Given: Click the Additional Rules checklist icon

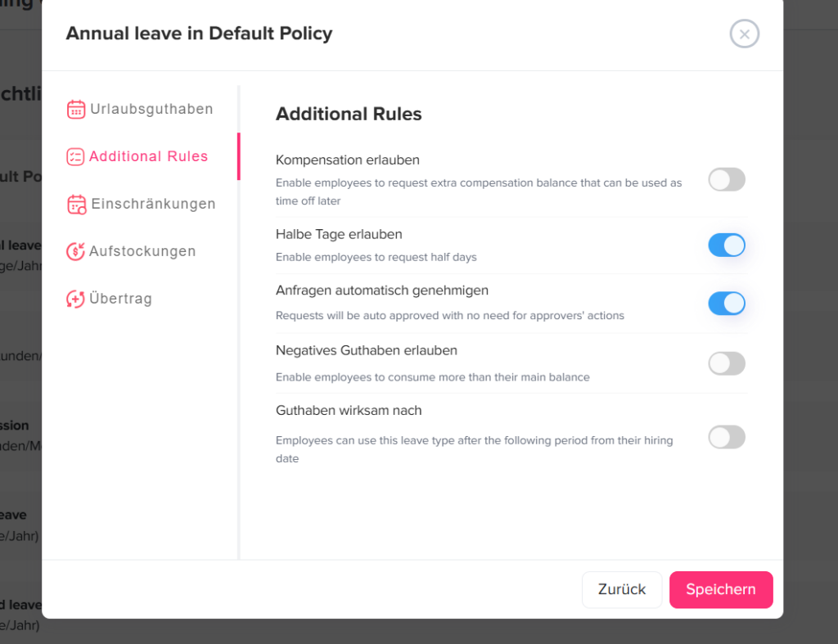Looking at the screenshot, I should coord(75,157).
